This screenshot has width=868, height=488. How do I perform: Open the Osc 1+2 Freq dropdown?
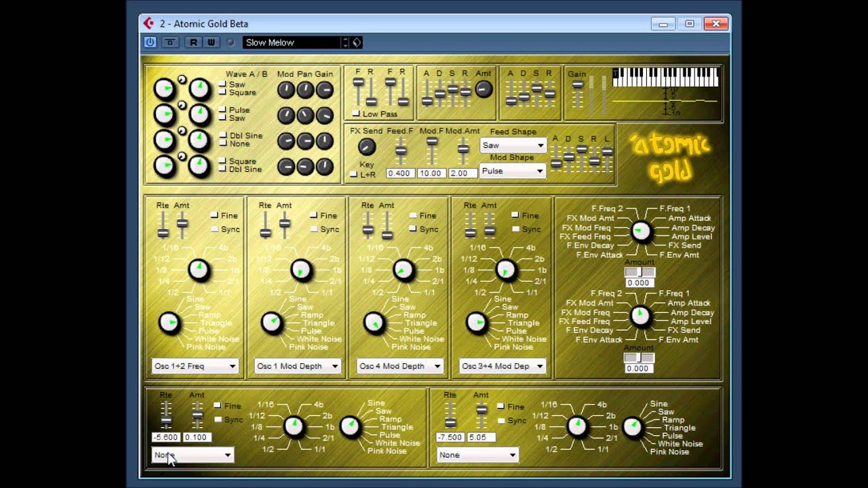[195, 366]
